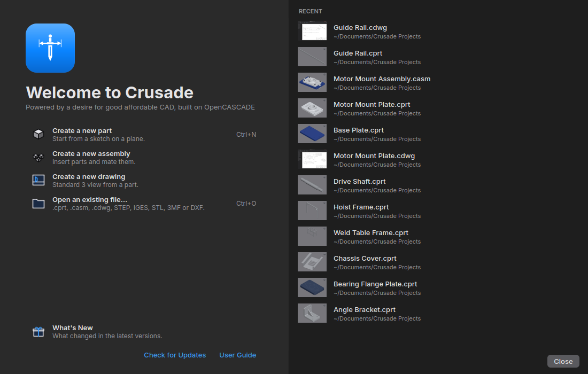Click the assembly cubes icon
Viewport: 588px width, 374px height.
click(x=38, y=158)
